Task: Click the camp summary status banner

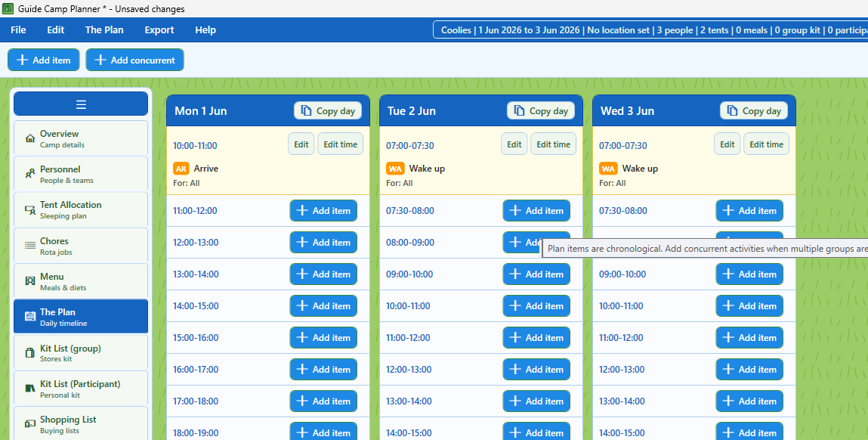Action: pos(650,30)
